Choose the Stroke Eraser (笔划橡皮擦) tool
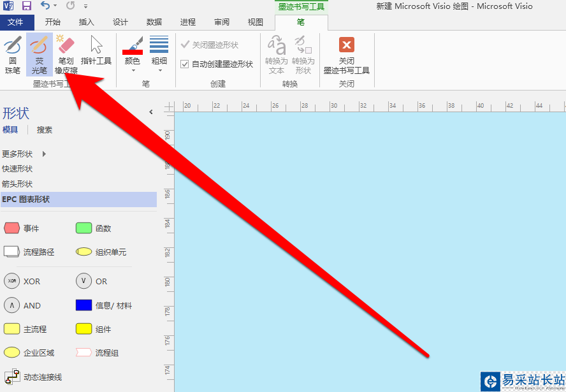 [66, 55]
